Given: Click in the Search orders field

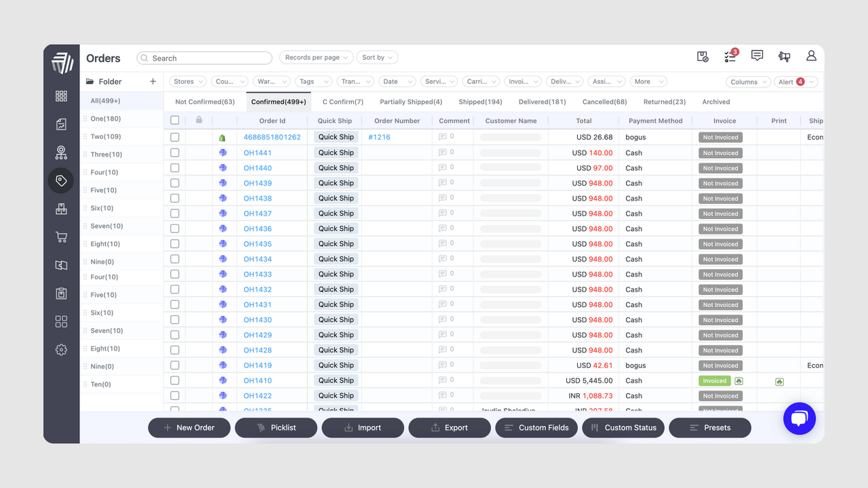Looking at the screenshot, I should coord(204,58).
